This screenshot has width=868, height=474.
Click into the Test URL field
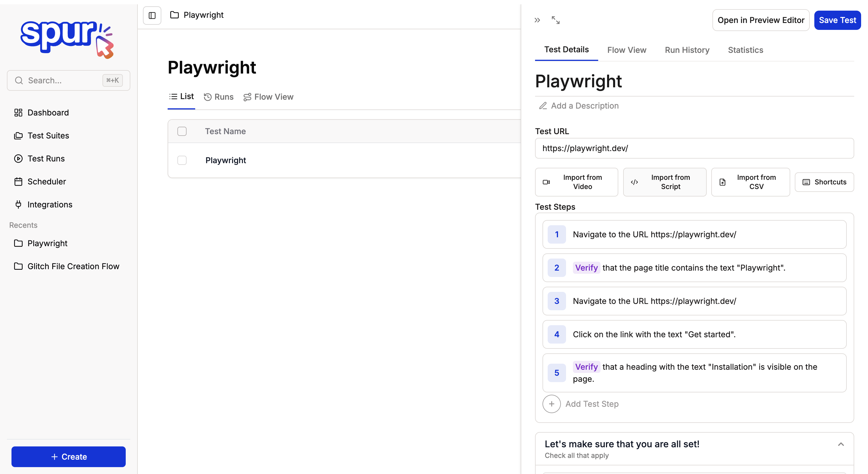(694, 148)
